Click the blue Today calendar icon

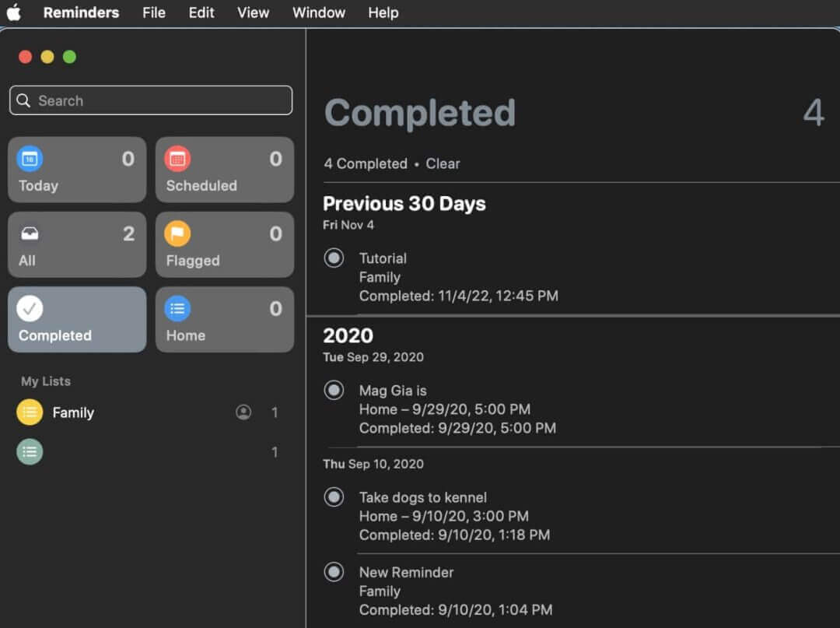30,159
